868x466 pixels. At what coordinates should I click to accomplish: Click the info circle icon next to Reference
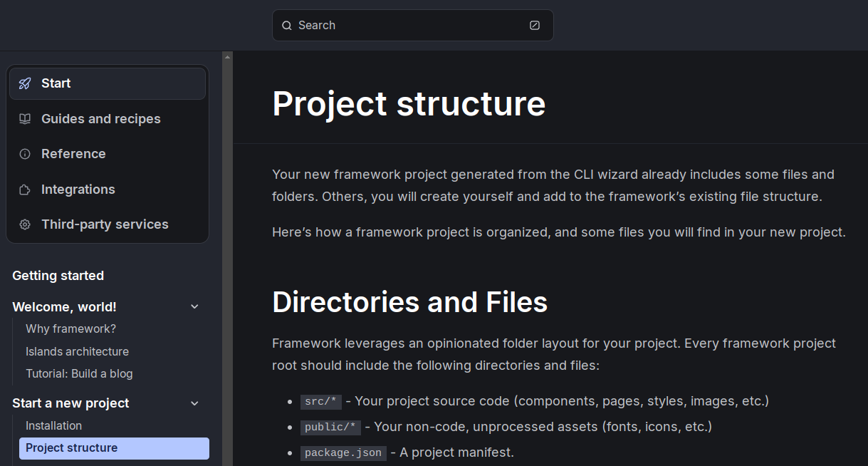pyautogui.click(x=24, y=153)
